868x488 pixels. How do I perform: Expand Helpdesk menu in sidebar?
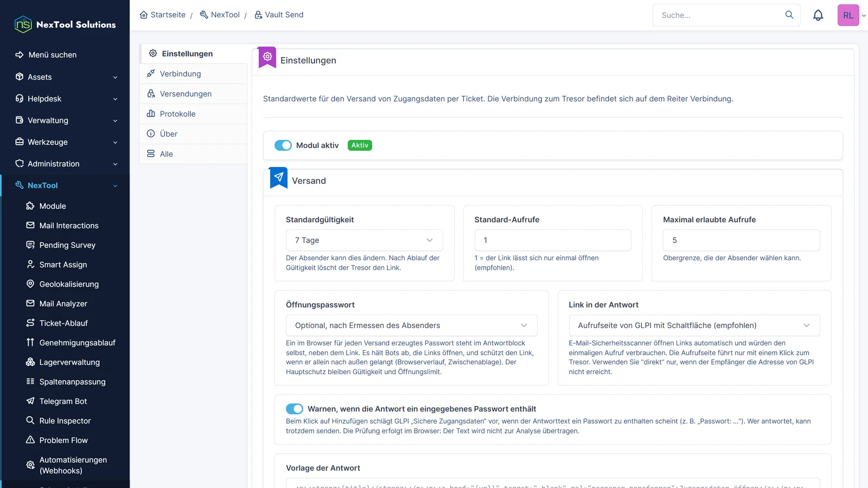coord(65,99)
